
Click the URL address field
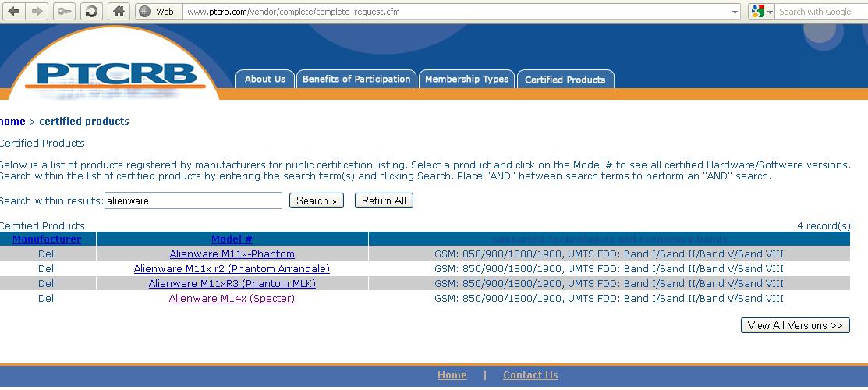click(x=456, y=12)
